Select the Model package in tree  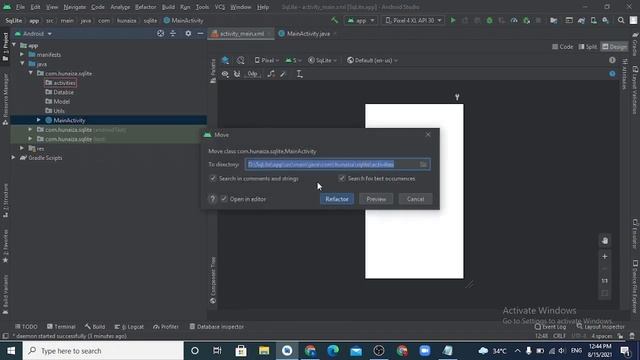tap(58, 101)
